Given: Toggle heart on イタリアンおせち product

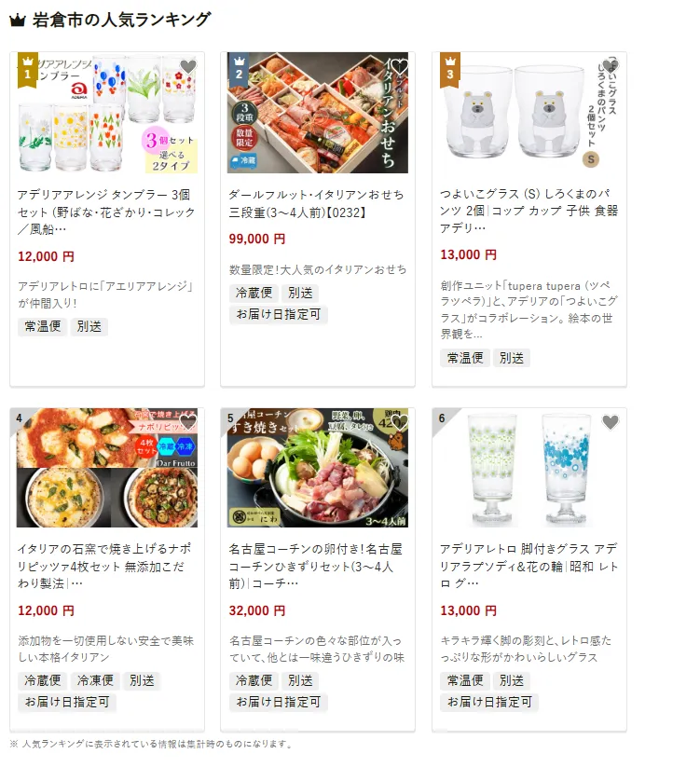Looking at the screenshot, I should pyautogui.click(x=399, y=66).
